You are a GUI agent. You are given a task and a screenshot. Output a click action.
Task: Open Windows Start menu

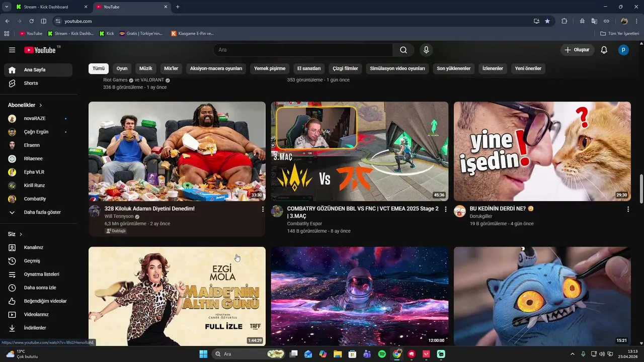coord(203,354)
